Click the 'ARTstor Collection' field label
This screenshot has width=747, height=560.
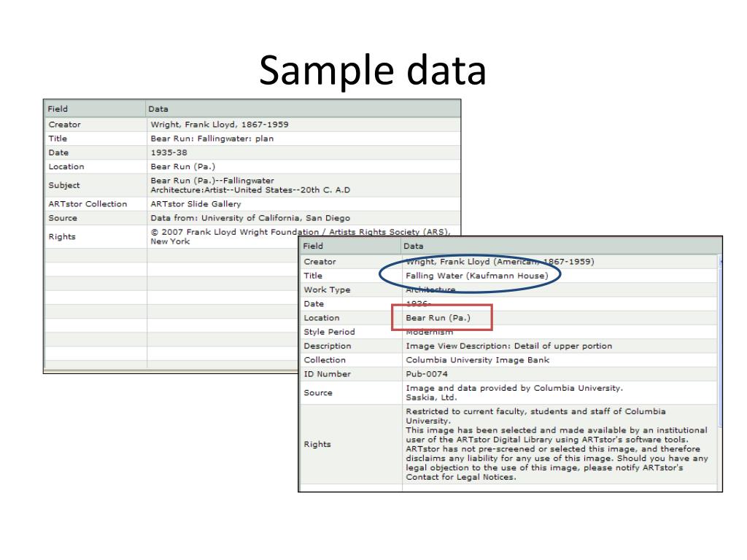(x=88, y=204)
